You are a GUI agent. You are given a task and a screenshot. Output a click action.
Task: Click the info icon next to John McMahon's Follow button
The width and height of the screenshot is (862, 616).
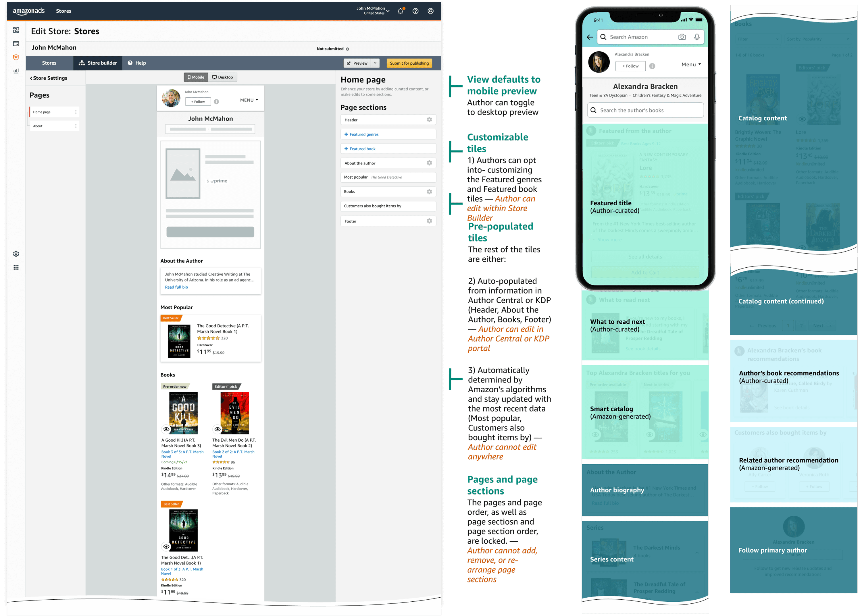pos(216,102)
